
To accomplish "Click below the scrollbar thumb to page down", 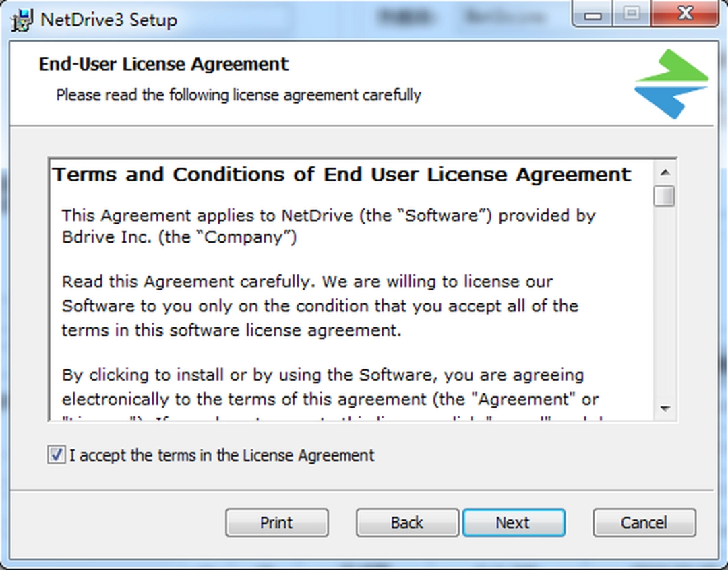I will point(665,303).
